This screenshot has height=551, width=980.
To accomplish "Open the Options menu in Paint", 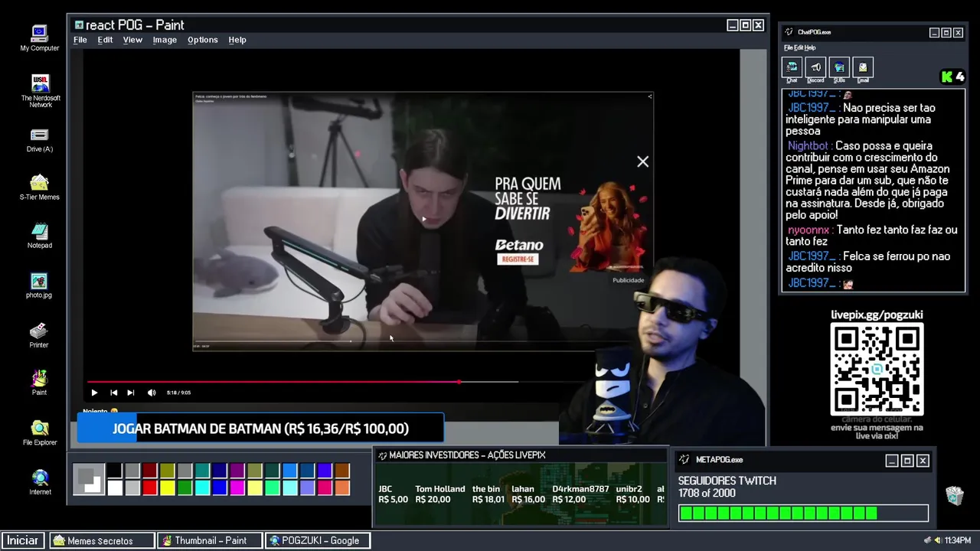I will coord(203,40).
